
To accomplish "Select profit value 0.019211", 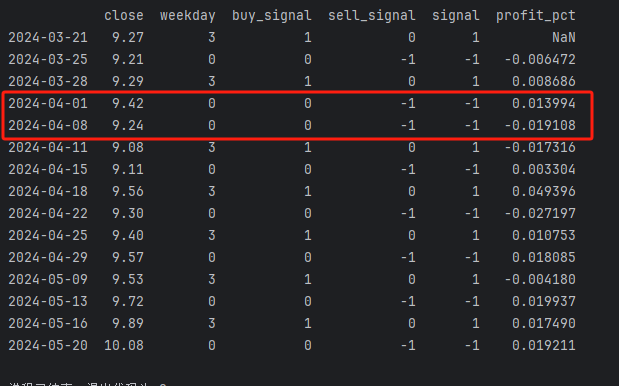I will (544, 345).
